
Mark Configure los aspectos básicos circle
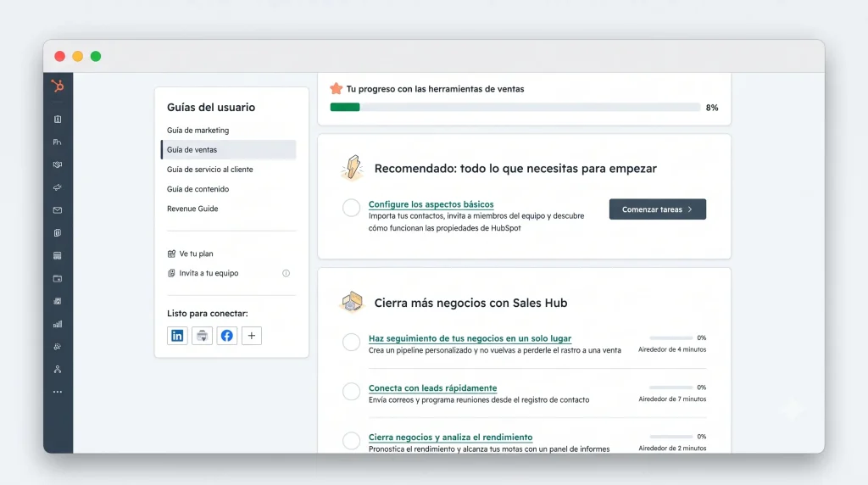coord(351,208)
